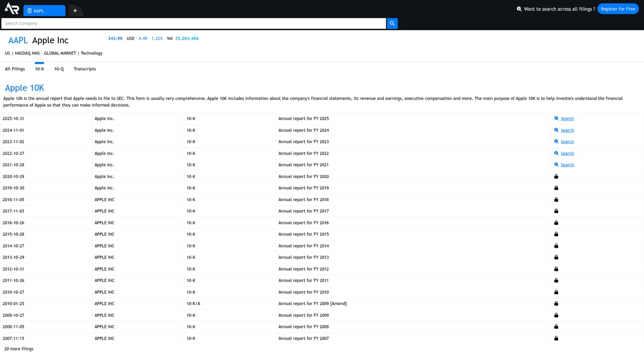Open Search link for FY 2021 report

pos(567,165)
